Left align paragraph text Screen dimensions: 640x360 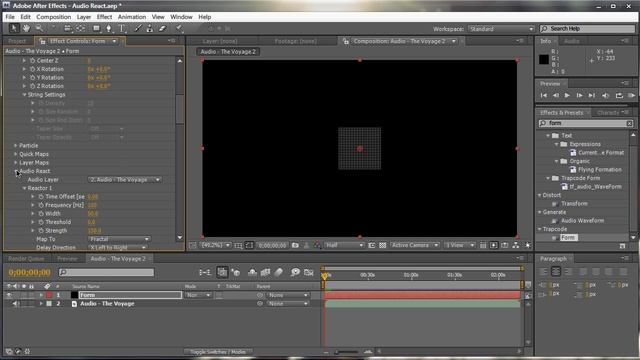click(x=544, y=271)
